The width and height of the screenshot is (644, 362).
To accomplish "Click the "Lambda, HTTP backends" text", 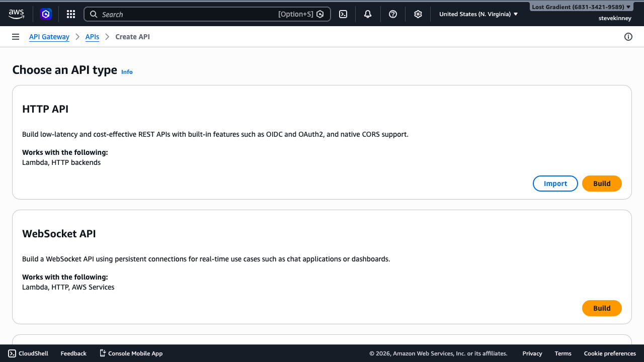I will 61,162.
